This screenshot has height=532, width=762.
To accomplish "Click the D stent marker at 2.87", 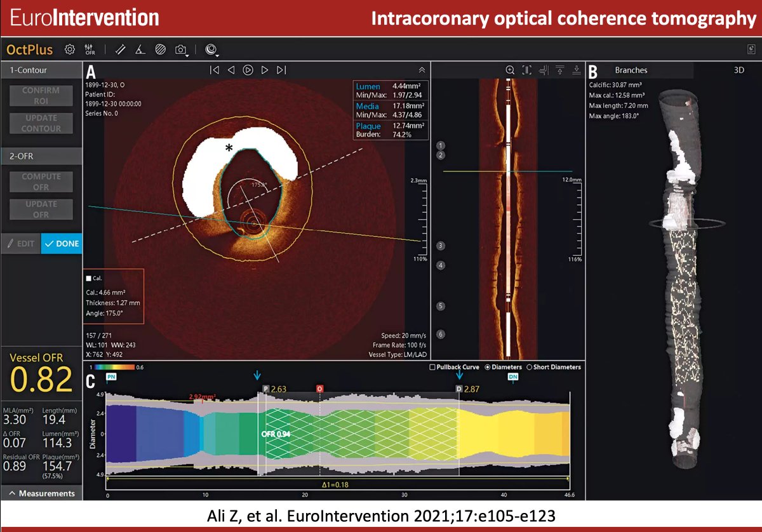I will point(458,389).
